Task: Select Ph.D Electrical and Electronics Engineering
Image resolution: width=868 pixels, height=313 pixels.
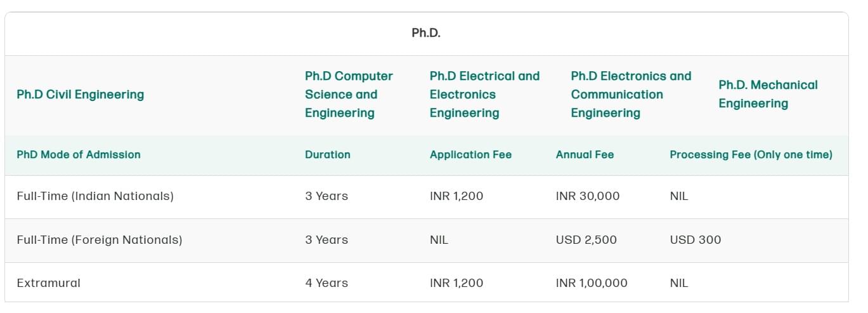Action: pyautogui.click(x=484, y=95)
